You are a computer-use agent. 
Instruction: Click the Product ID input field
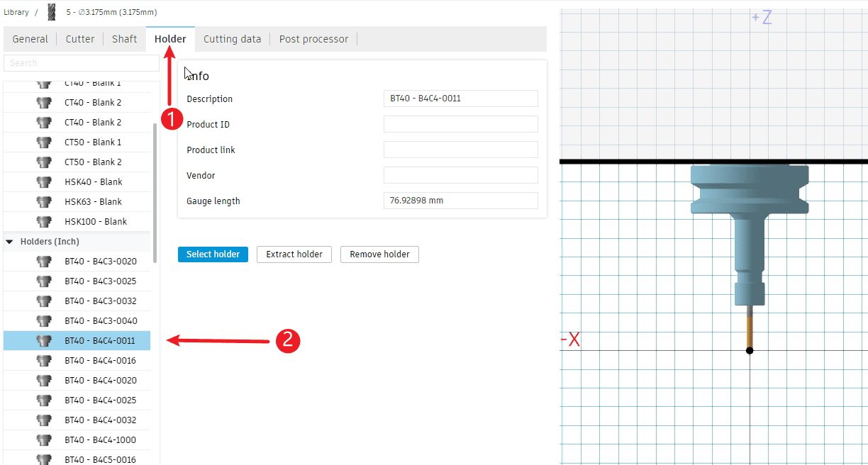460,125
